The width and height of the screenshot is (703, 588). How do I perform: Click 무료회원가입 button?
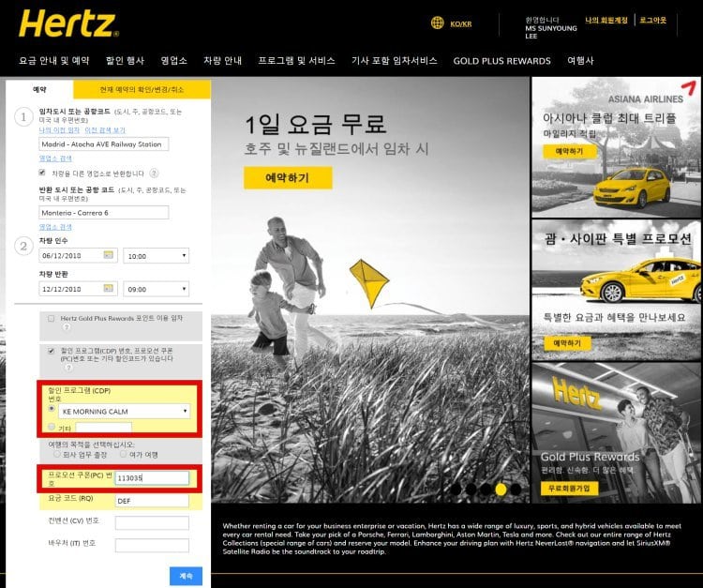(x=569, y=488)
